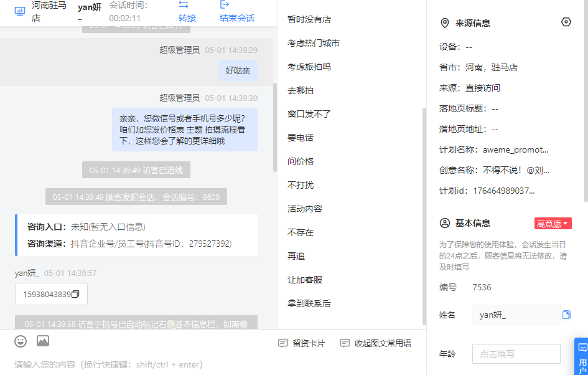
Task: Click the phone number bubble 15938043839
Action: 52,294
